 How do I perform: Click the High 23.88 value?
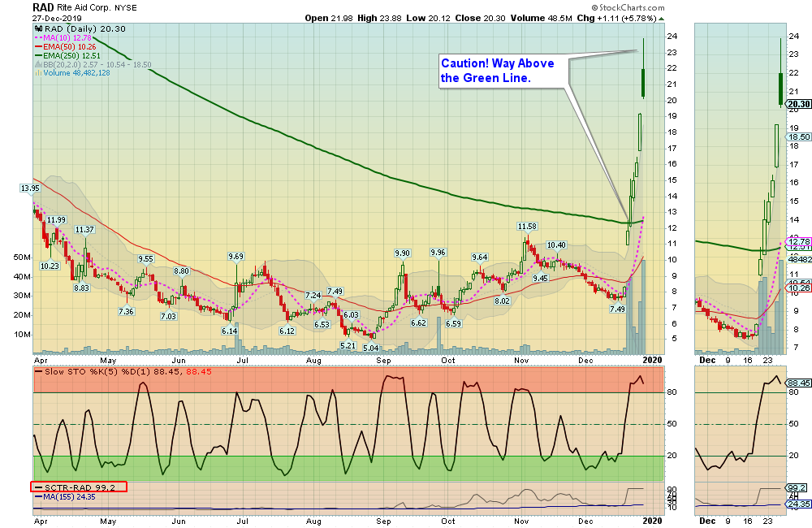[x=379, y=18]
